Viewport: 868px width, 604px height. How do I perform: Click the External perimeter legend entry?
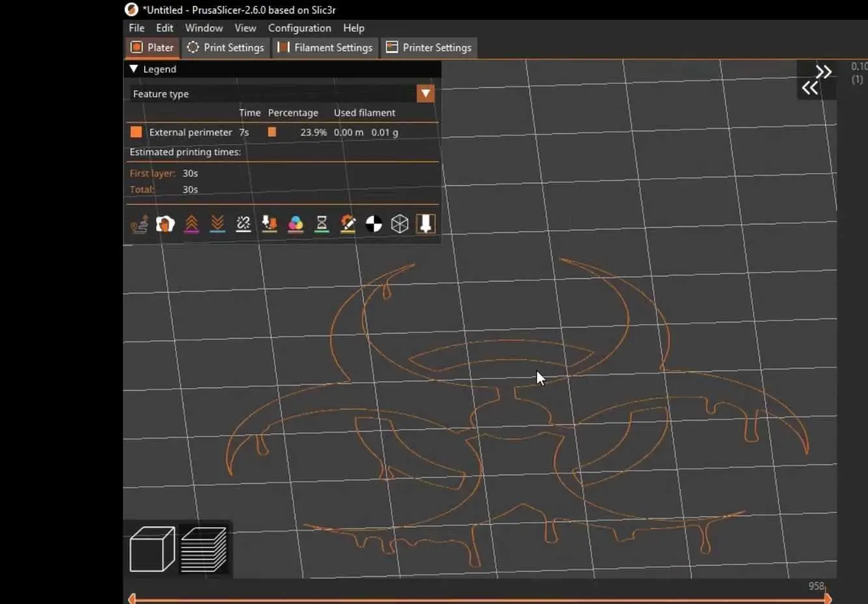tap(190, 132)
